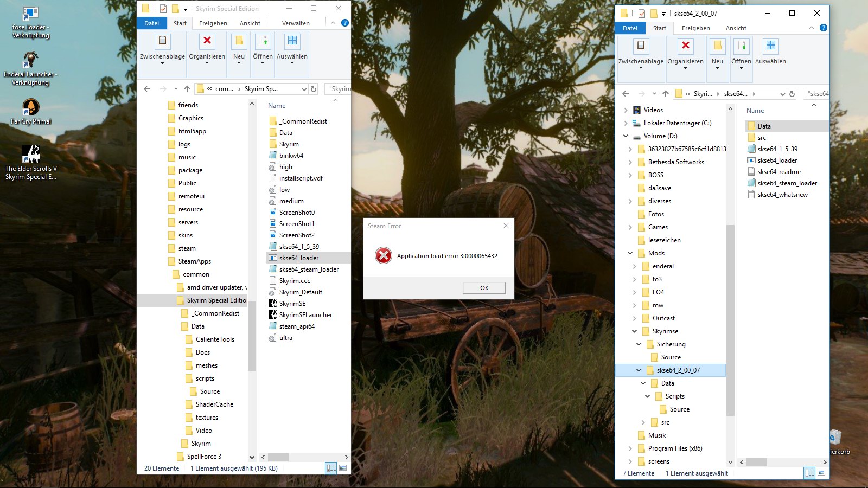
Task: Switch to large icons view in skse64 window
Action: (821, 473)
